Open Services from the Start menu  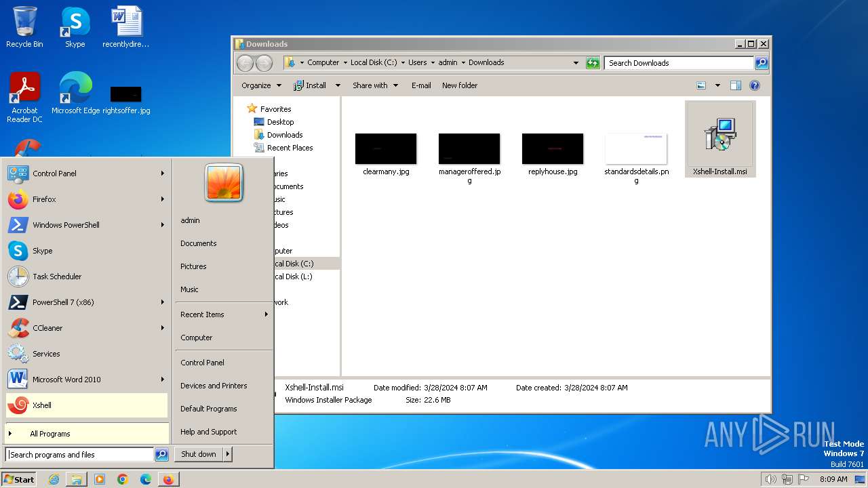(86, 354)
